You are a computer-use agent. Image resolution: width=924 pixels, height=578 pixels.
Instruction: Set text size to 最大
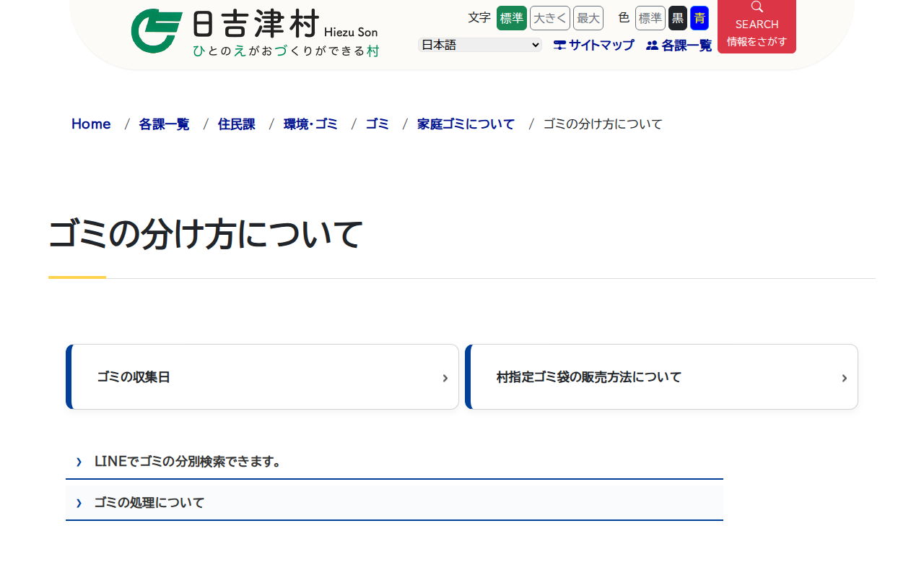pyautogui.click(x=588, y=18)
